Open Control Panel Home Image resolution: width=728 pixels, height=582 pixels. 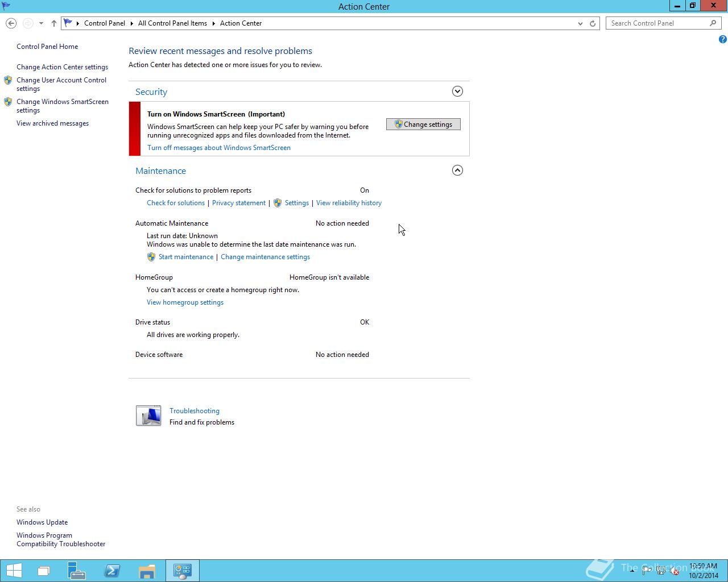47,47
